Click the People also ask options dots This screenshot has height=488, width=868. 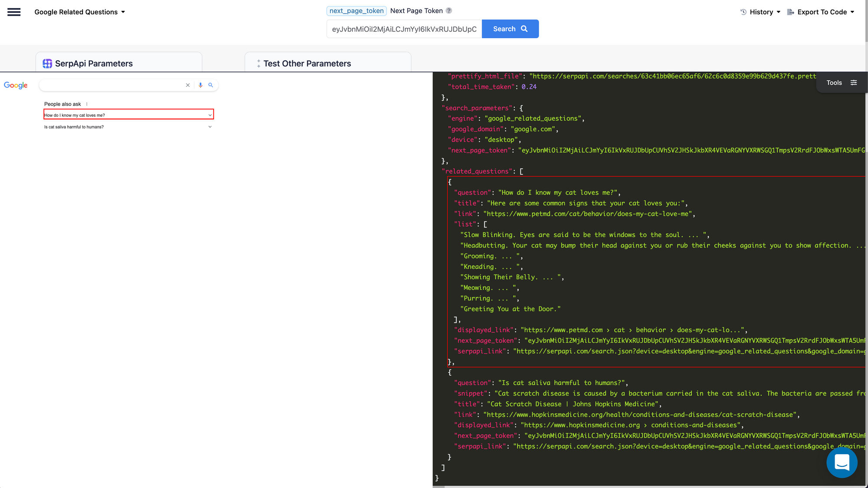87,104
